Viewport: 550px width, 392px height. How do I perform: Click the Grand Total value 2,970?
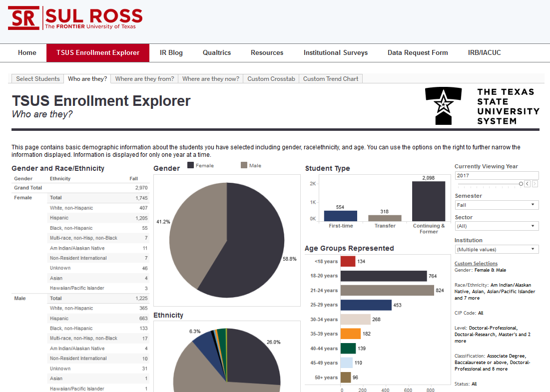click(x=141, y=188)
